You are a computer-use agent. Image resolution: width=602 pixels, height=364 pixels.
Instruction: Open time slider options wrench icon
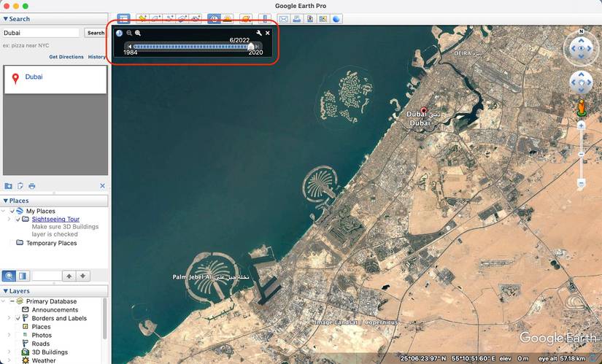point(258,33)
